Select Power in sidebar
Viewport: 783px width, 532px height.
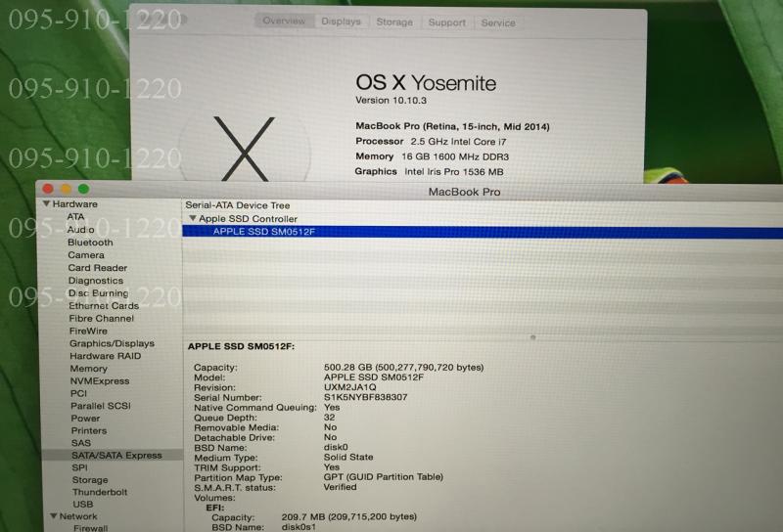click(85, 419)
